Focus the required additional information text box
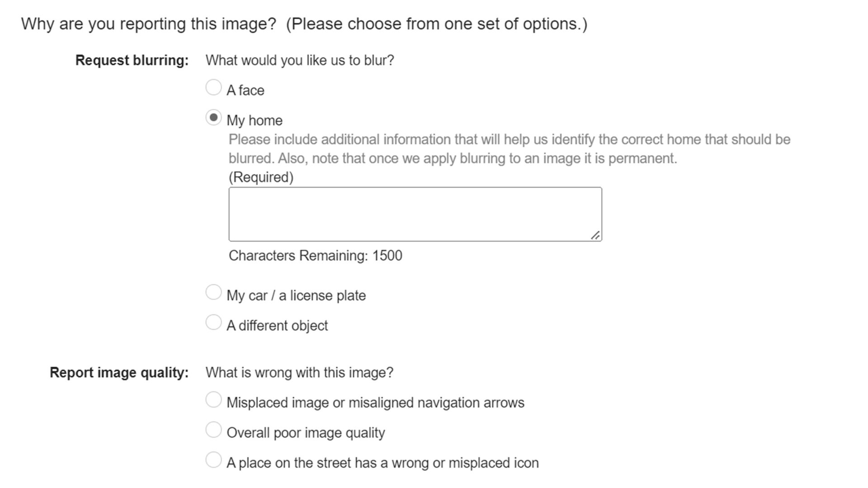 pyautogui.click(x=415, y=214)
